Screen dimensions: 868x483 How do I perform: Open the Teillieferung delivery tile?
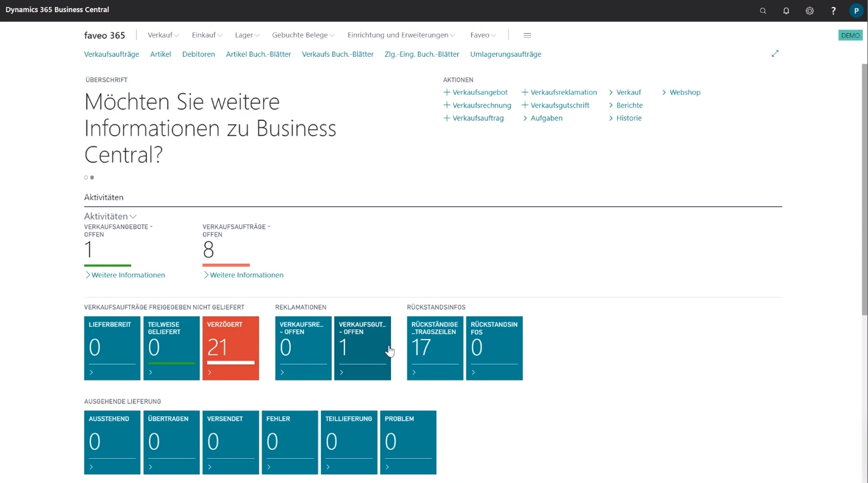349,443
